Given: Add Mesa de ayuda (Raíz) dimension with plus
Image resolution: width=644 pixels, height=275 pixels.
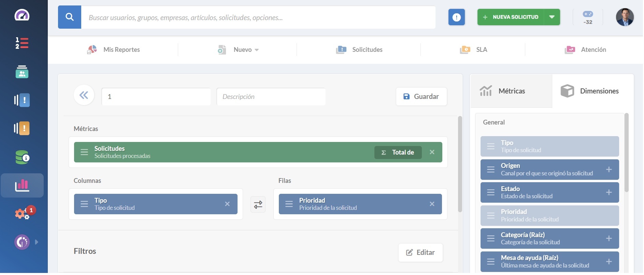Looking at the screenshot, I should 609,262.
